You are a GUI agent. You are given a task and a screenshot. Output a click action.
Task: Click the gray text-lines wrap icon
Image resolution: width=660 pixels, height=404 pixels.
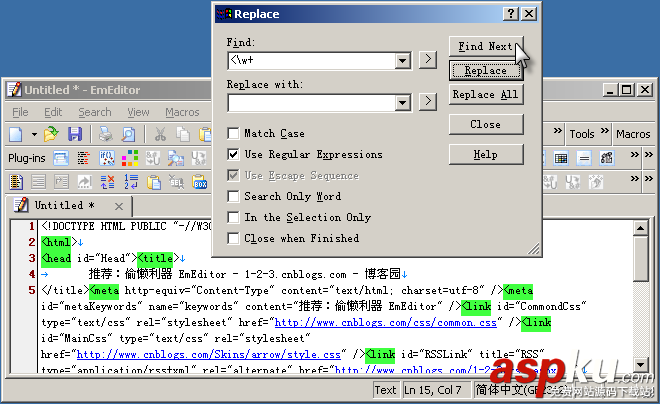click(x=39, y=182)
